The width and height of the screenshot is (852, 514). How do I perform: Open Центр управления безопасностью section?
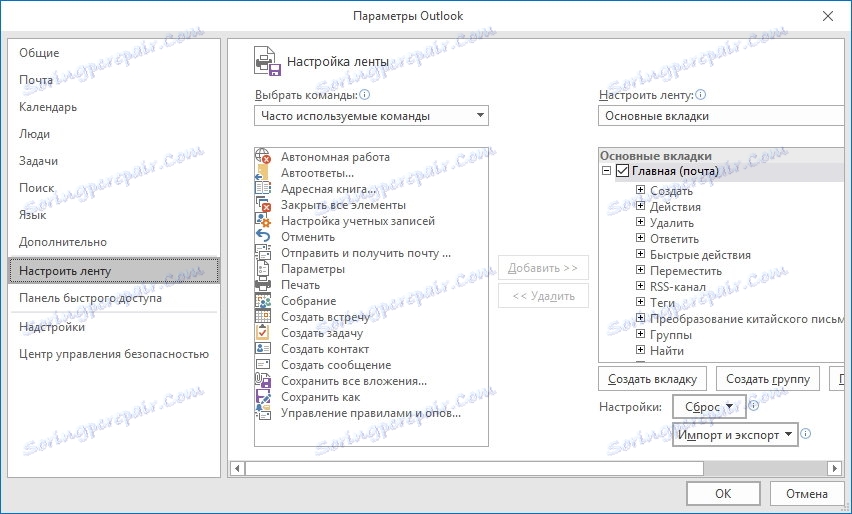click(x=114, y=354)
